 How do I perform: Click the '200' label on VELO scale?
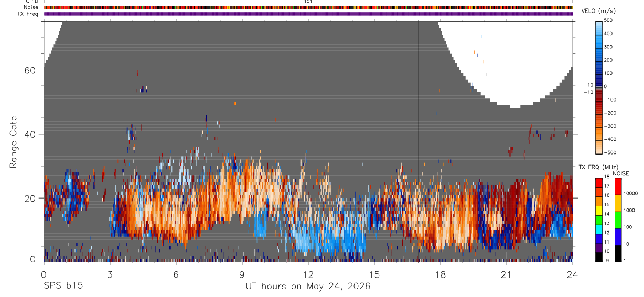pos(608,60)
